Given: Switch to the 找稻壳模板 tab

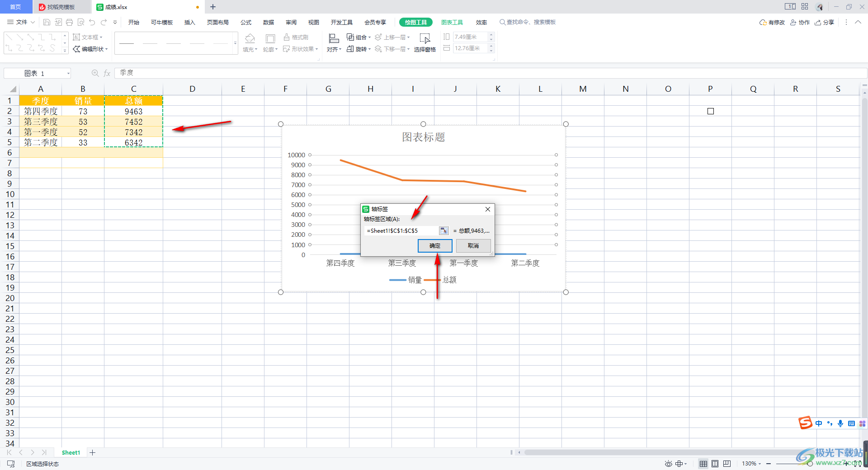Looking at the screenshot, I should click(61, 7).
